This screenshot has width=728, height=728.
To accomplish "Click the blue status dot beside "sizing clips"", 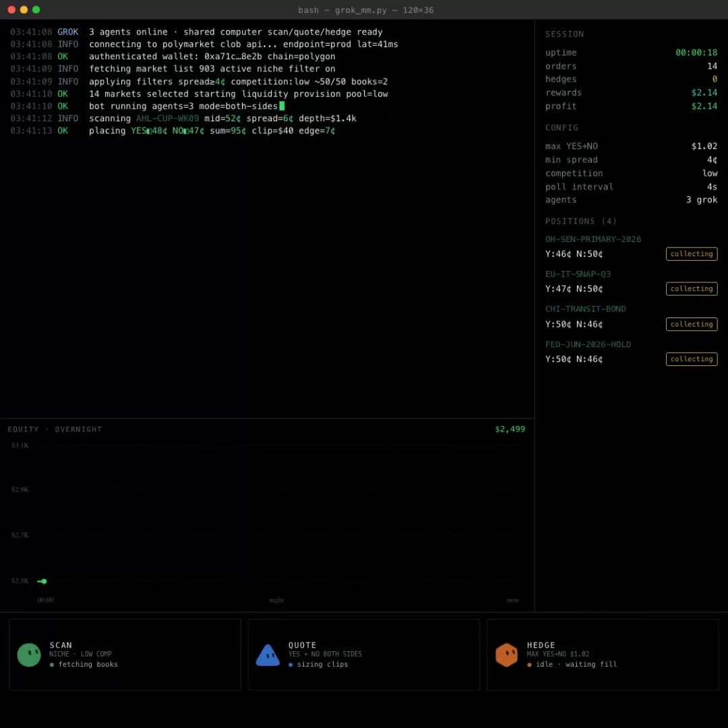I will tap(291, 665).
